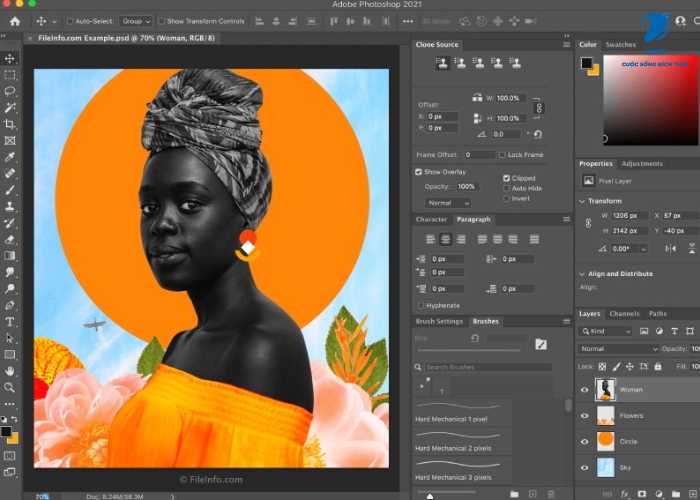
Task: Switch to the Swatches tab
Action: 621,45
